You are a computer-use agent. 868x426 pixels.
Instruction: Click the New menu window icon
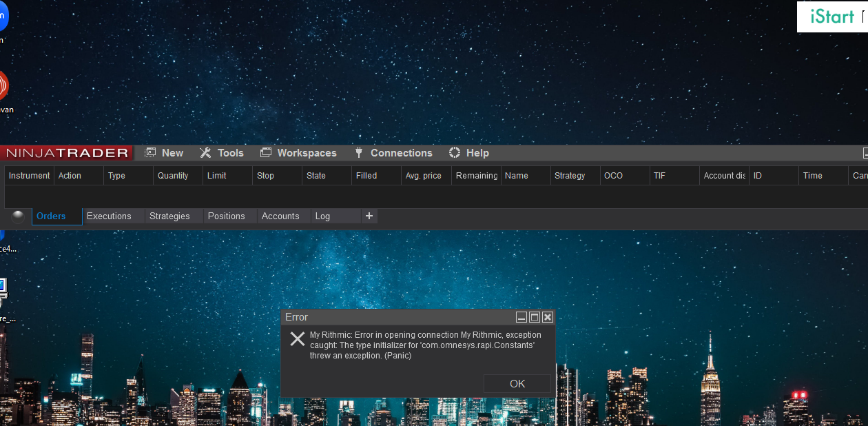pyautogui.click(x=150, y=153)
